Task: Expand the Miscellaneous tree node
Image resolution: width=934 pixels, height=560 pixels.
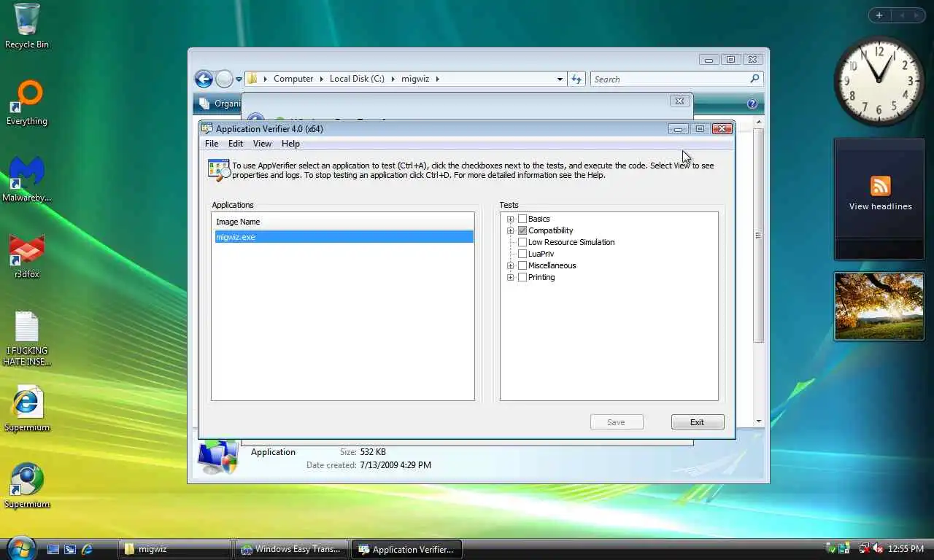Action: click(x=511, y=265)
